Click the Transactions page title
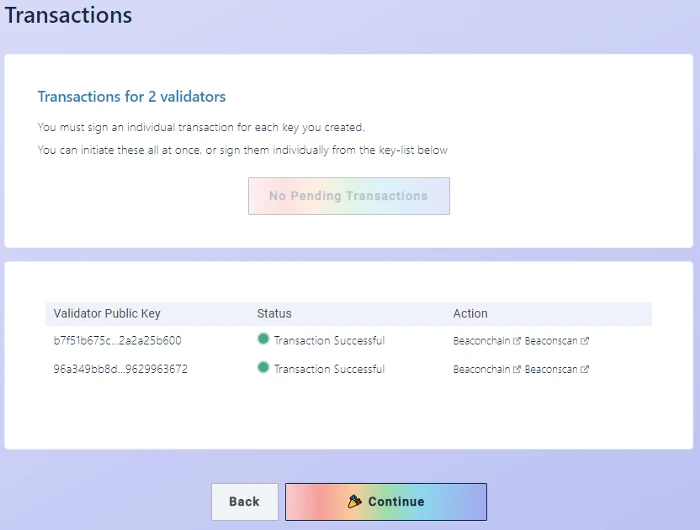 (68, 15)
